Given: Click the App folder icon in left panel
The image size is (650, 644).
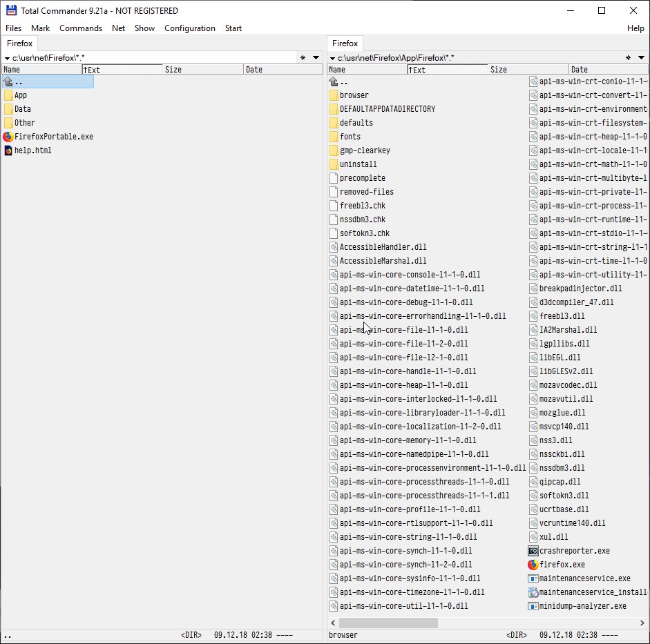Looking at the screenshot, I should coord(8,95).
